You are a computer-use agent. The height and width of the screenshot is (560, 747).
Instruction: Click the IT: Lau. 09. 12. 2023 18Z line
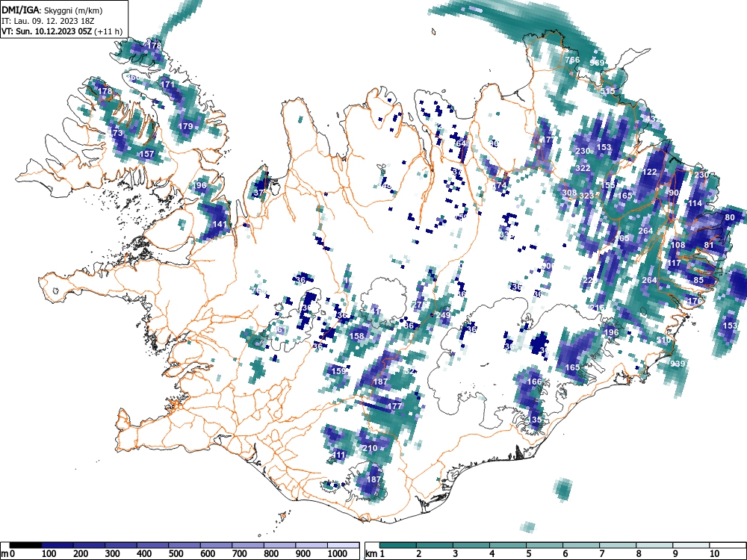click(x=48, y=21)
